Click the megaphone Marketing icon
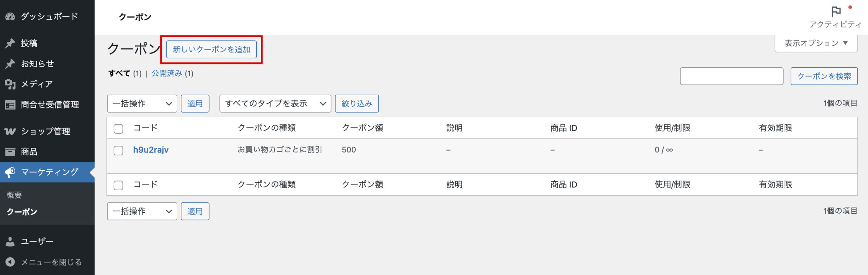This screenshot has width=868, height=275. (10, 172)
